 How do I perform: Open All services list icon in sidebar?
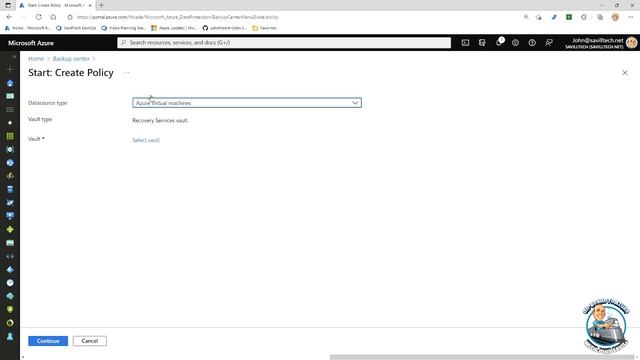10,109
